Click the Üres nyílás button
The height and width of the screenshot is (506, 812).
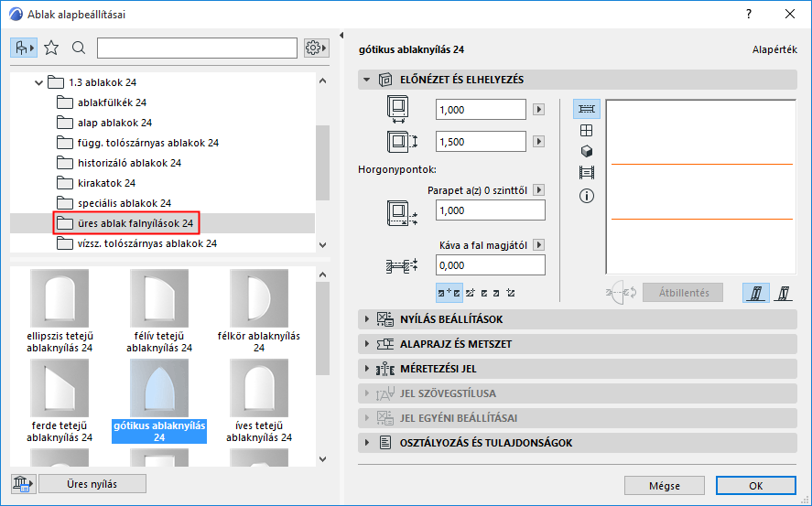(92, 484)
